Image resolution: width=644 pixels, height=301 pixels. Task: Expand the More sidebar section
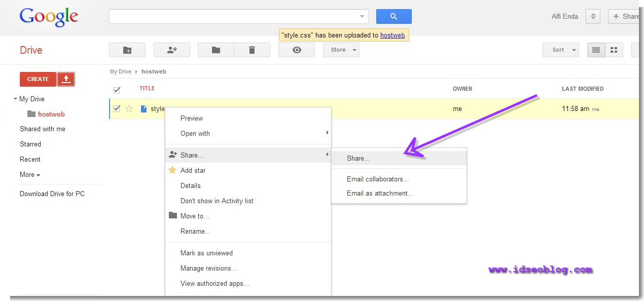pyautogui.click(x=30, y=174)
